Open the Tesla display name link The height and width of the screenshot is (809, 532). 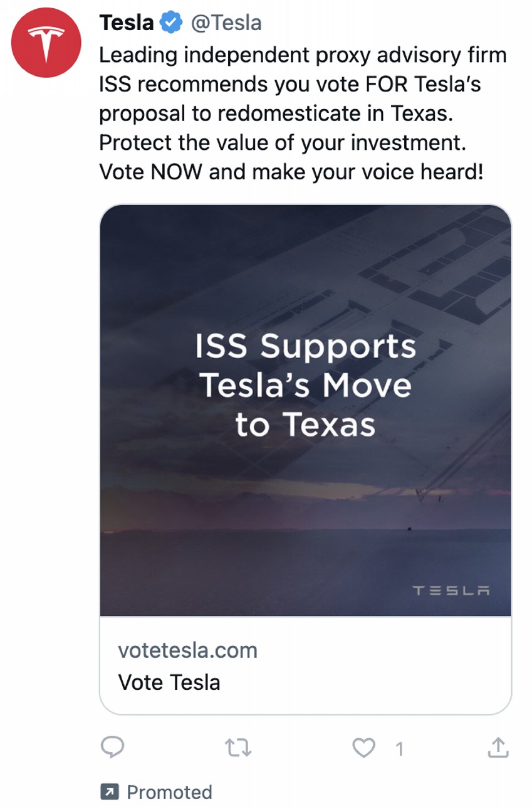pos(126,23)
